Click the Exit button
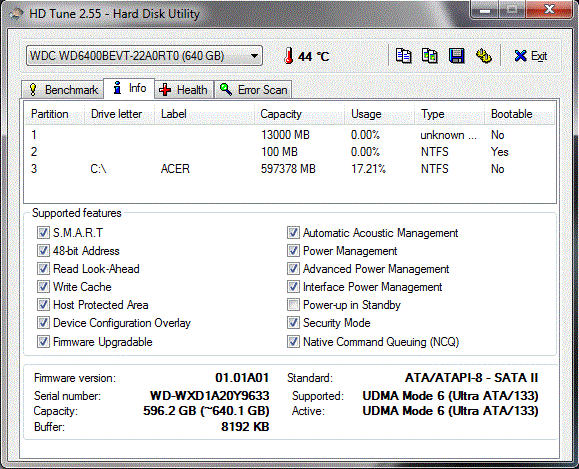 [531, 56]
